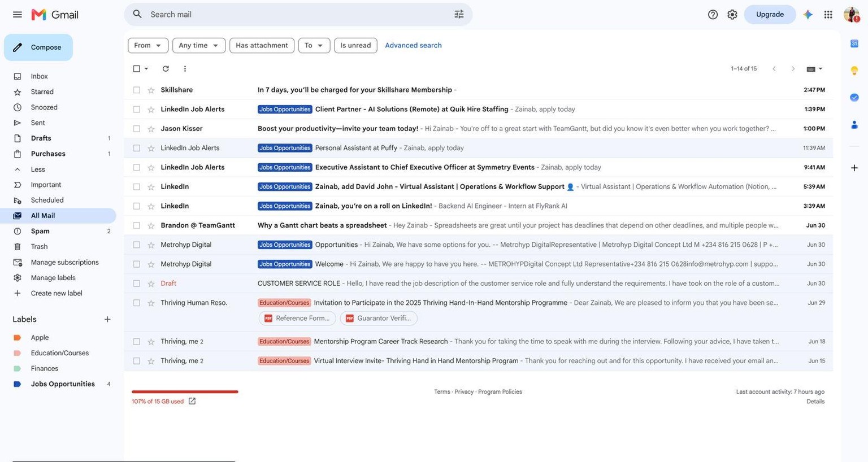Tick the Quik Hire Staffing email checkbox
868x462 pixels.
pos(136,109)
